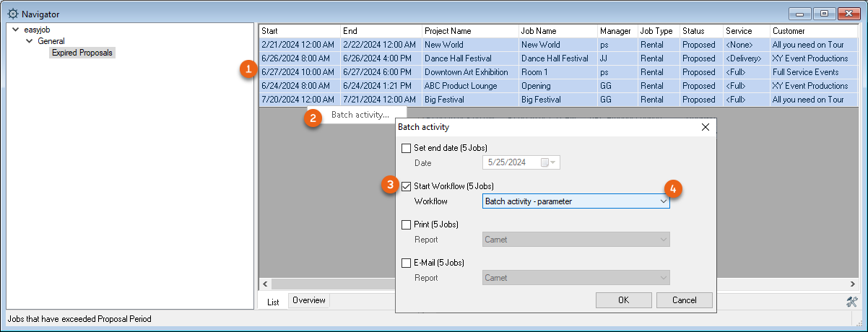This screenshot has height=332, width=868.
Task: Close the Batch activity dialog
Action: tap(706, 127)
